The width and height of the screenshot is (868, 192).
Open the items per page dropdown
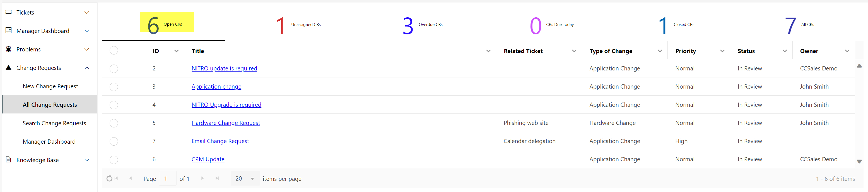click(252, 179)
